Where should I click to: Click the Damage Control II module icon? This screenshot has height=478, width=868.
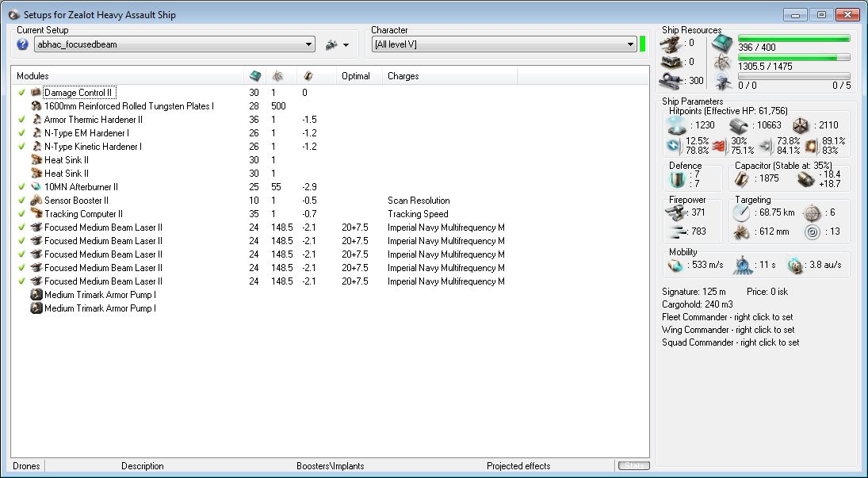click(36, 93)
